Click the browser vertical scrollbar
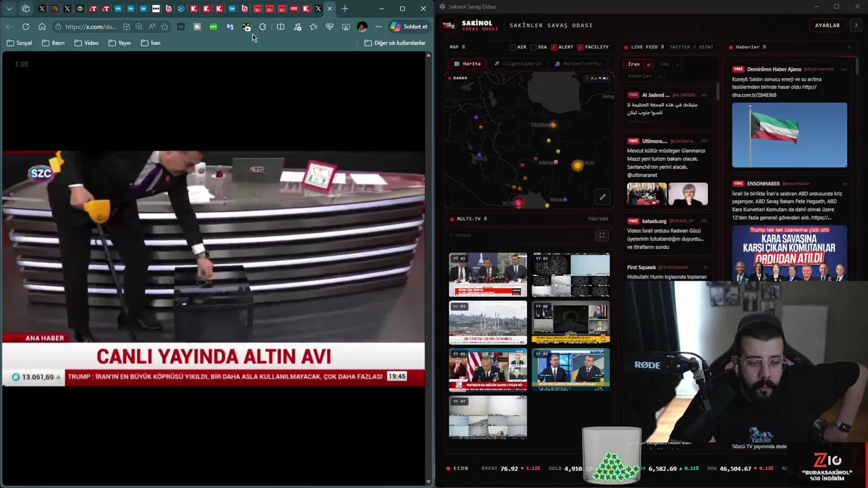Image resolution: width=868 pixels, height=488 pixels. 429,266
